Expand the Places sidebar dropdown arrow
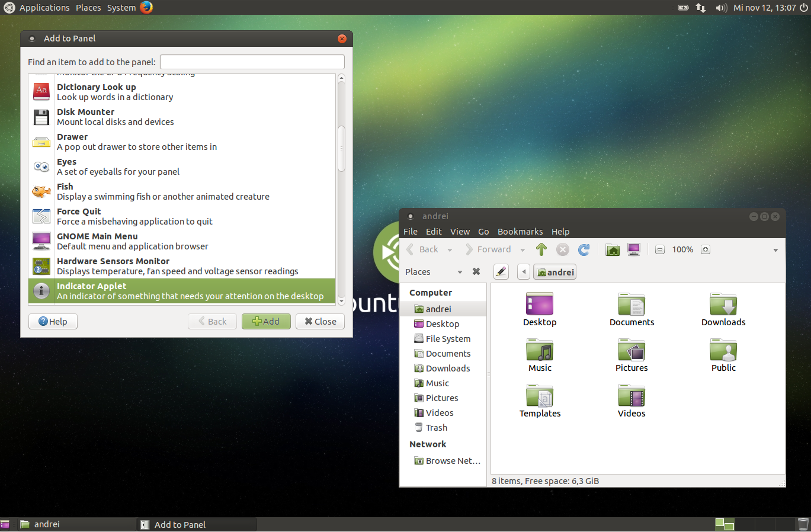Viewport: 811px width, 532px height. pos(460,272)
